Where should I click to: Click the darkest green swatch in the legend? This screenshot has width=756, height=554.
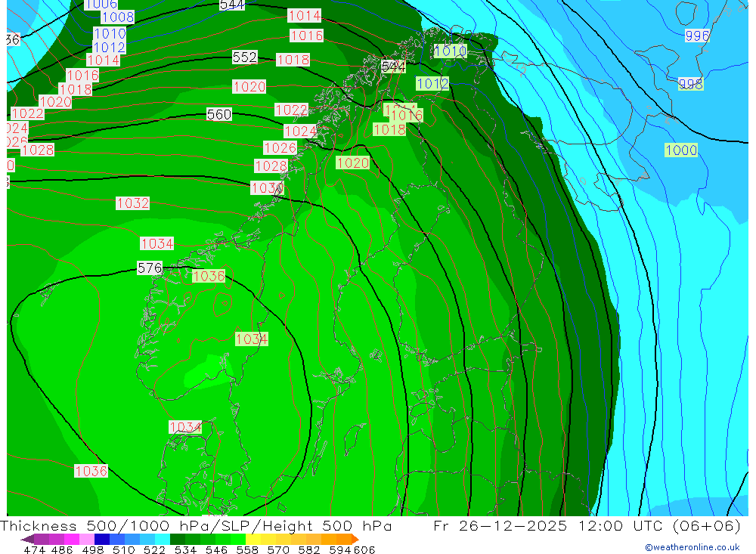tap(178, 539)
